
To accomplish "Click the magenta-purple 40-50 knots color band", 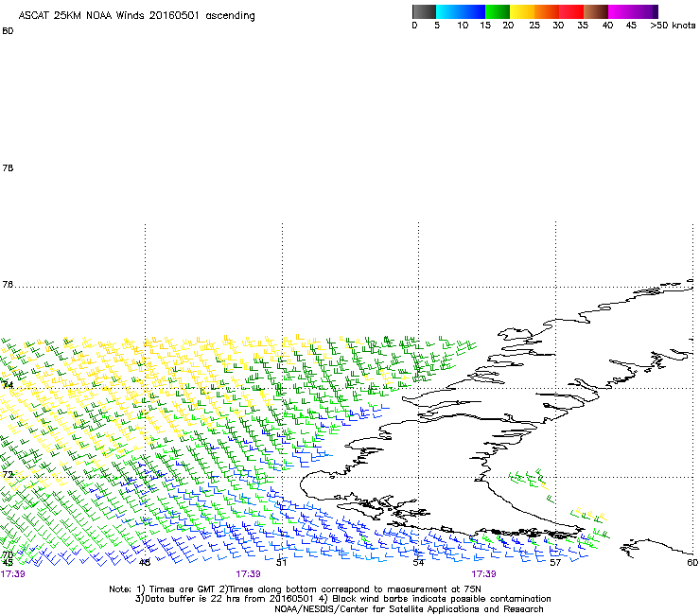I will pos(633,11).
